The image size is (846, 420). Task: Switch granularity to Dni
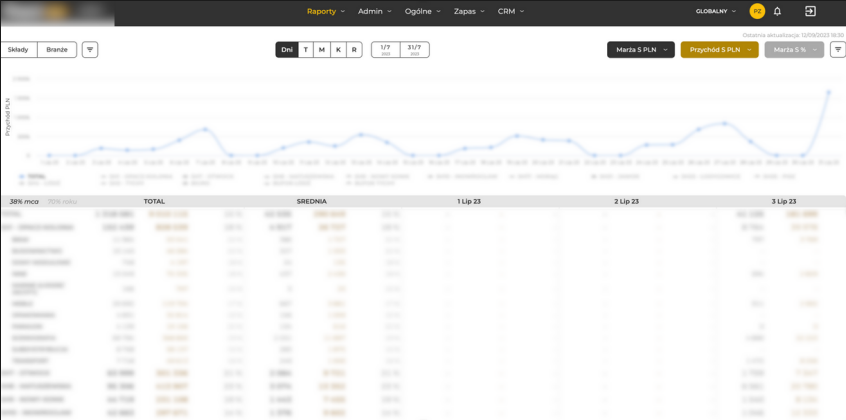(287, 49)
